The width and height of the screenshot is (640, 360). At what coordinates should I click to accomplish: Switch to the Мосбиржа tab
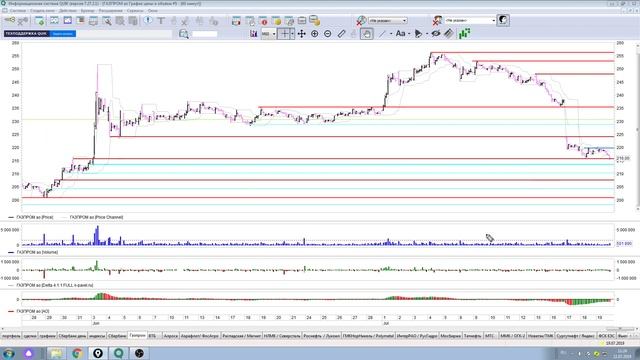tap(450, 336)
